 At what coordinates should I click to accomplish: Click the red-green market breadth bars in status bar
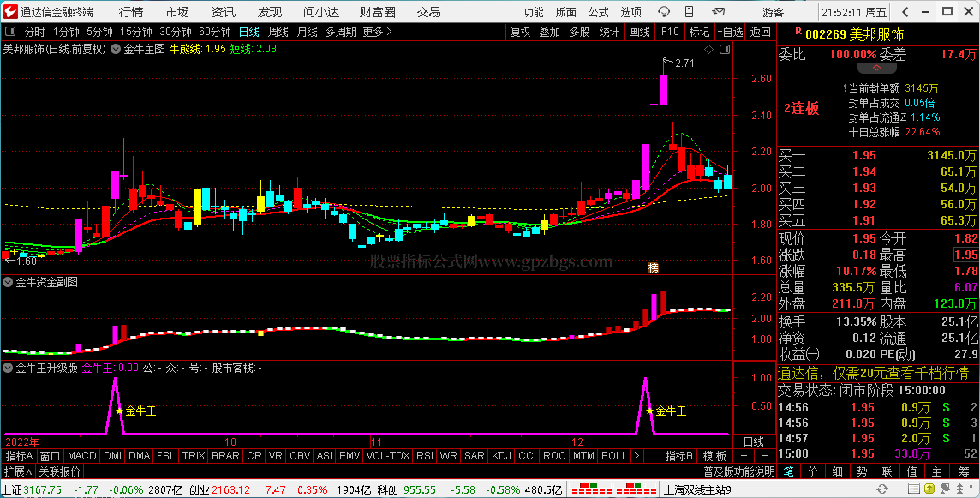pyautogui.click(x=613, y=489)
